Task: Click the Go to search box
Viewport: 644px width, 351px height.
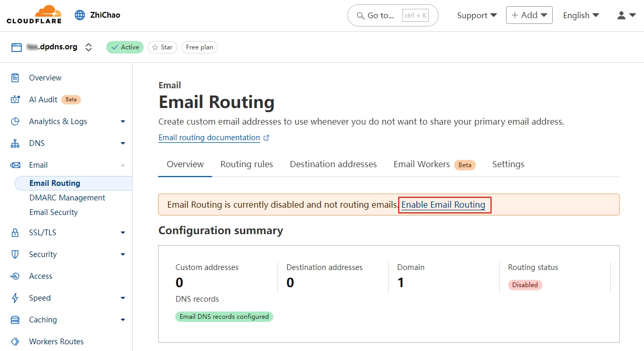Action: pyautogui.click(x=393, y=16)
